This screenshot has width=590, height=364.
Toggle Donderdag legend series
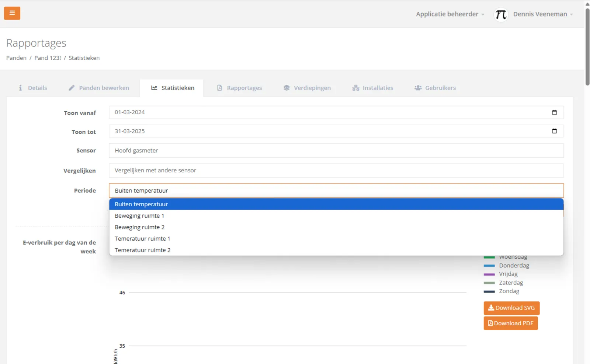click(506, 265)
